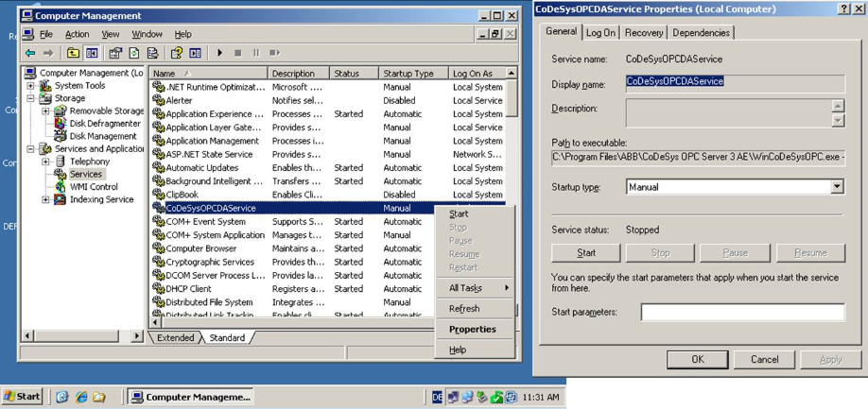The image size is (868, 409).
Task: Open the Window menu
Action: (147, 34)
